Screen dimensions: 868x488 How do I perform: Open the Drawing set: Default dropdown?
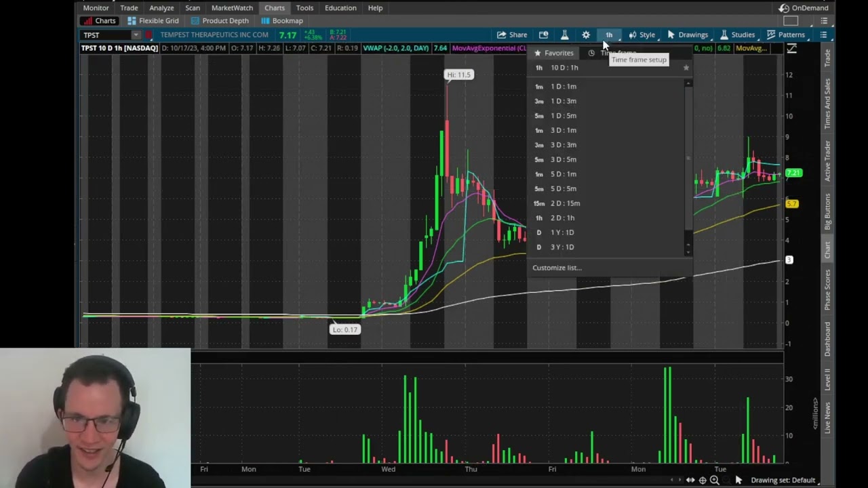(x=785, y=480)
